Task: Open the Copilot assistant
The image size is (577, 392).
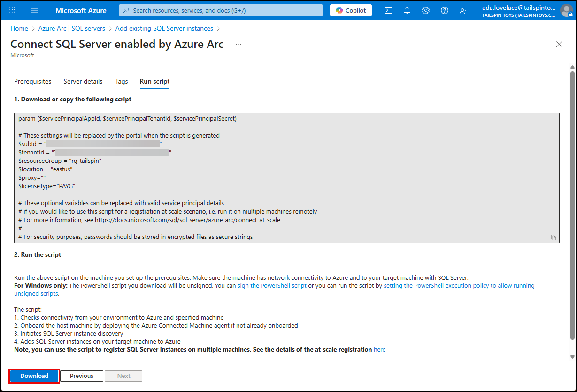Action: point(350,10)
